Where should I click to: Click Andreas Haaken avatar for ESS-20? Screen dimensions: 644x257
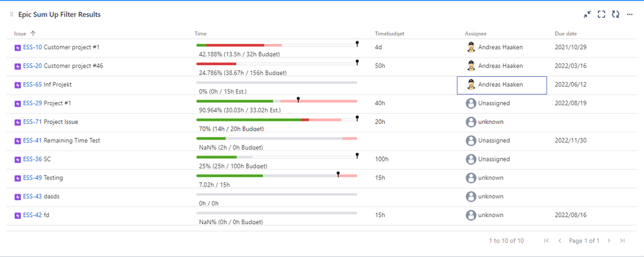[471, 66]
